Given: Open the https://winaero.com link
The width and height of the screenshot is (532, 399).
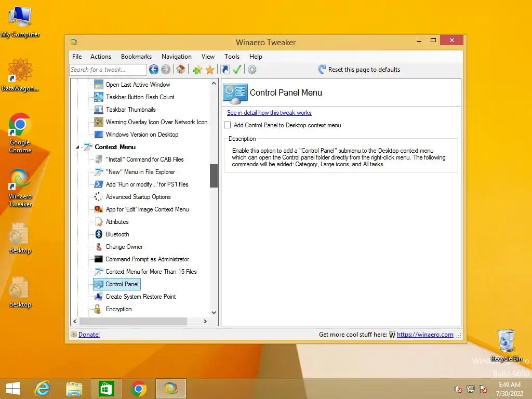Looking at the screenshot, I should pyautogui.click(x=425, y=335).
